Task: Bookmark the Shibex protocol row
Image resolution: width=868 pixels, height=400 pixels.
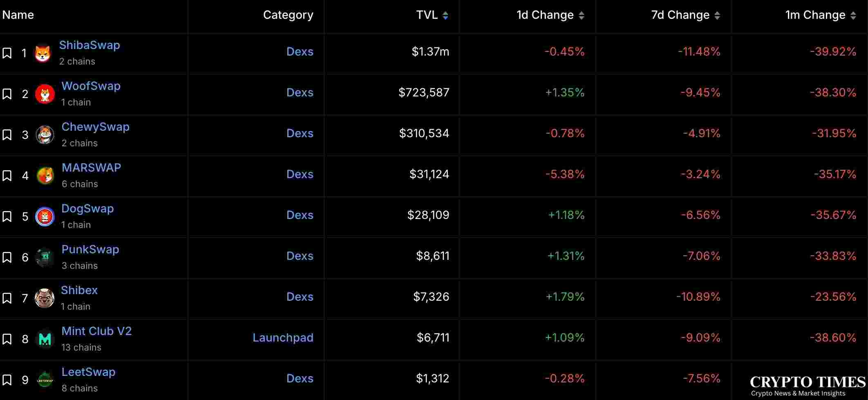Action: tap(7, 298)
